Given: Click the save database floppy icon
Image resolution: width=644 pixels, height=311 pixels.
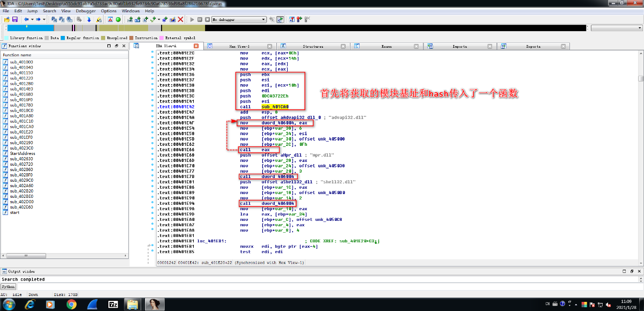Looking at the screenshot, I should point(15,19).
